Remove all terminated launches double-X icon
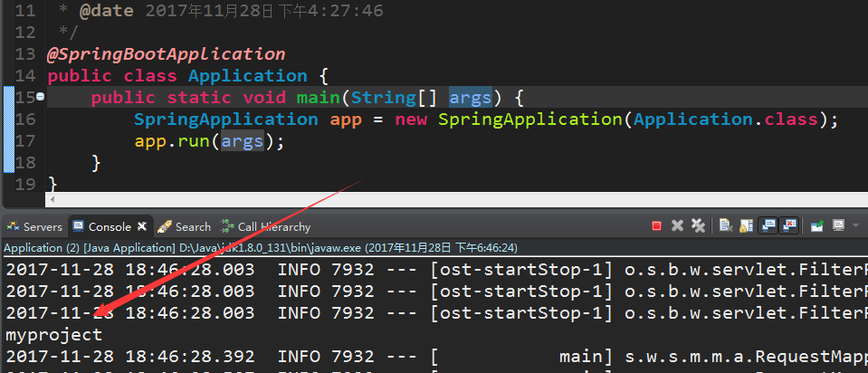The height and width of the screenshot is (373, 868). (698, 225)
